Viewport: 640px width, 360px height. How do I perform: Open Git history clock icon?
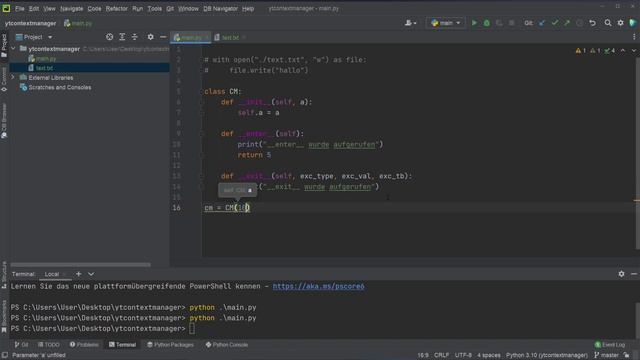(x=580, y=23)
